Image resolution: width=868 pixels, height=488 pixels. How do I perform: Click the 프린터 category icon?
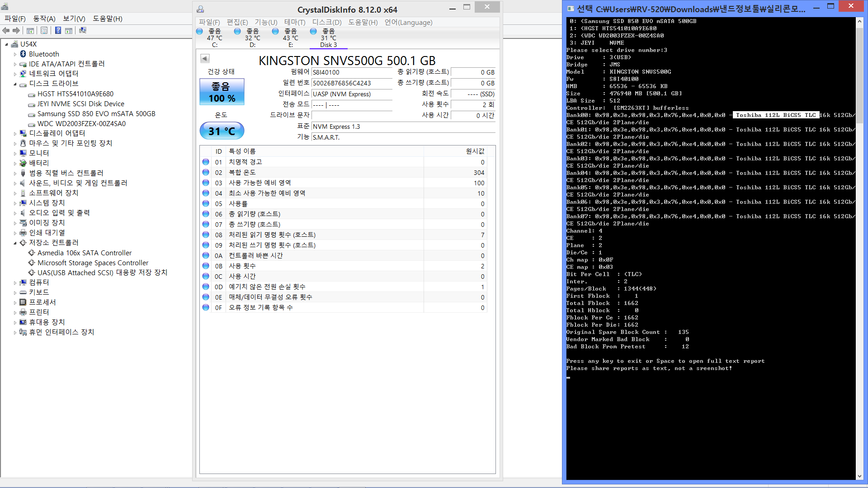23,312
